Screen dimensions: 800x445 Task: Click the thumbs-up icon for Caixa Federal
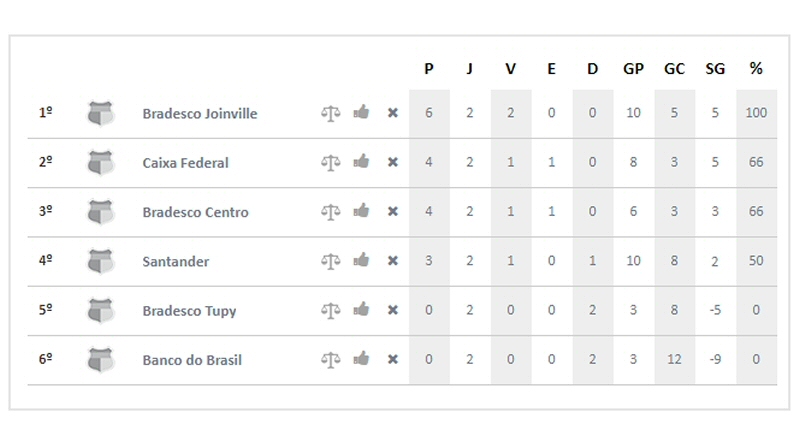tap(361, 161)
